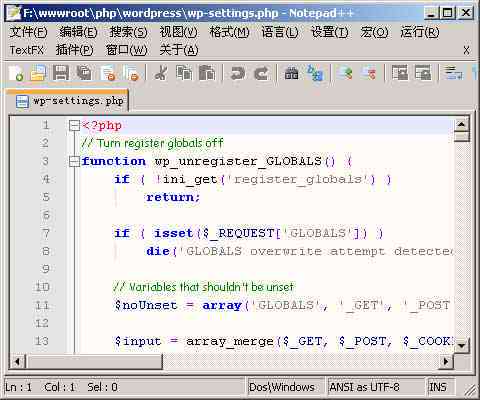480x400 pixels.
Task: Click the Open file folder icon
Action: 38,73
